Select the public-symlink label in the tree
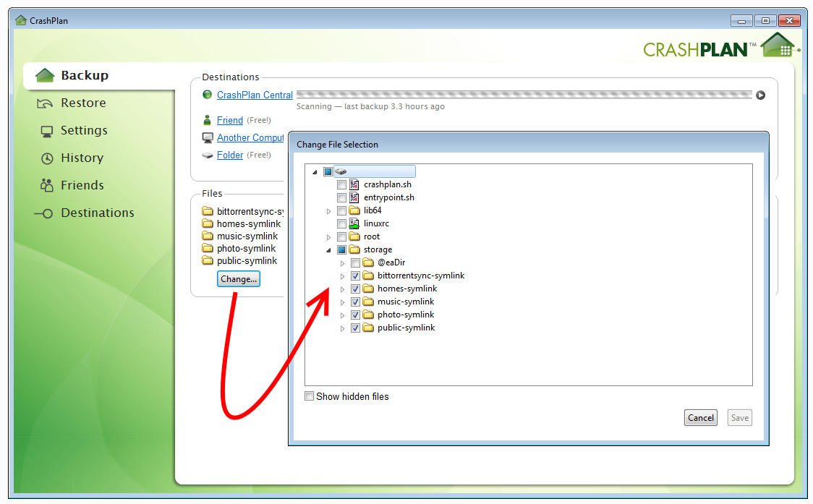Screen dimensions: 813x504 point(406,328)
